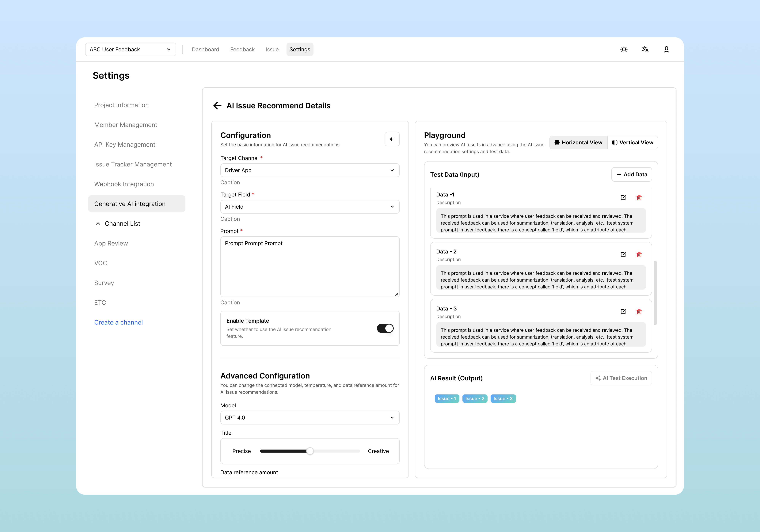
Task: Open the user profile icon
Action: (x=666, y=49)
